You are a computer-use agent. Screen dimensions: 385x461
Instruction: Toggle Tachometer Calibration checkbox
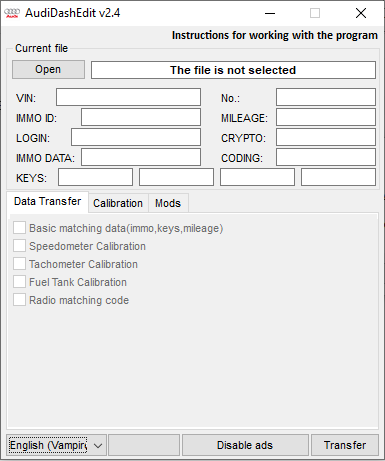tap(19, 264)
